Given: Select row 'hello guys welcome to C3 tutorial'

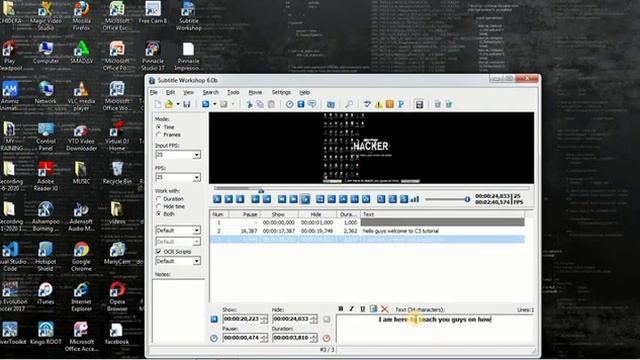Looking at the screenshot, I should [367, 231].
